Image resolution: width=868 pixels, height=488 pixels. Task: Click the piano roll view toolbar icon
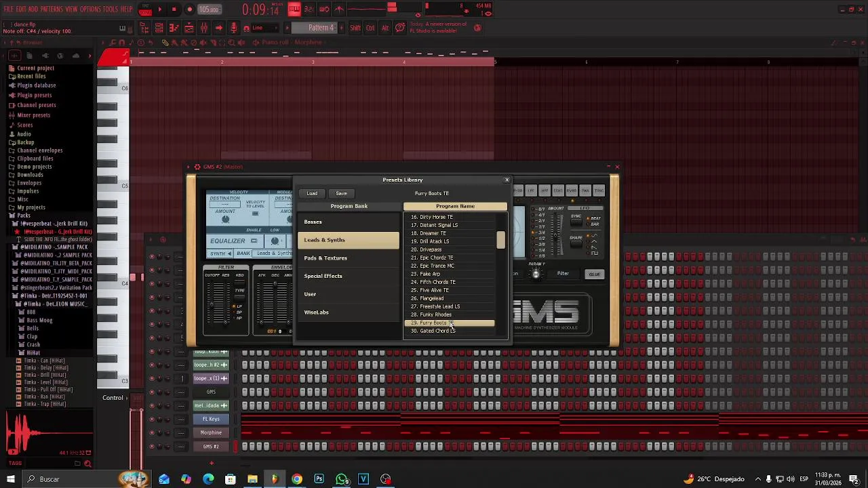point(174,28)
